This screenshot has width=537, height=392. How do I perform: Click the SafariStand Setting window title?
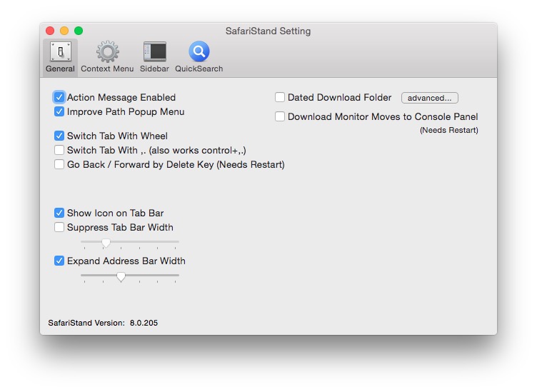pos(268,31)
